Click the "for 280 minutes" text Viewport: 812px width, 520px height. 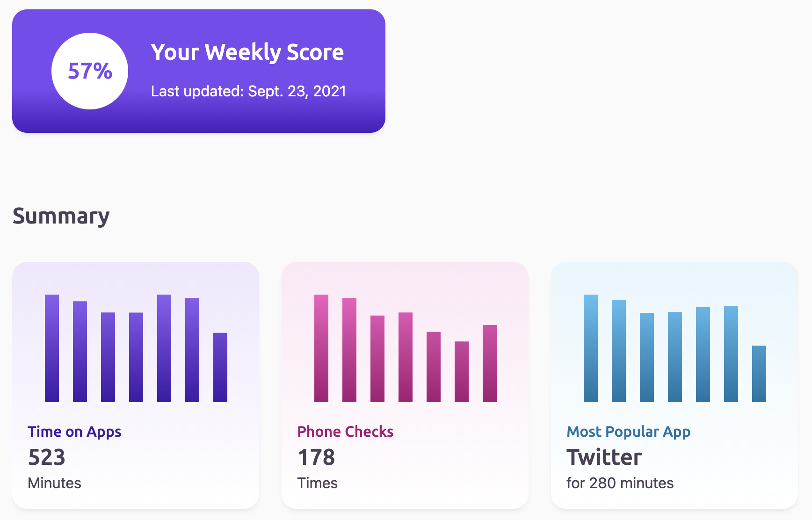[620, 483]
